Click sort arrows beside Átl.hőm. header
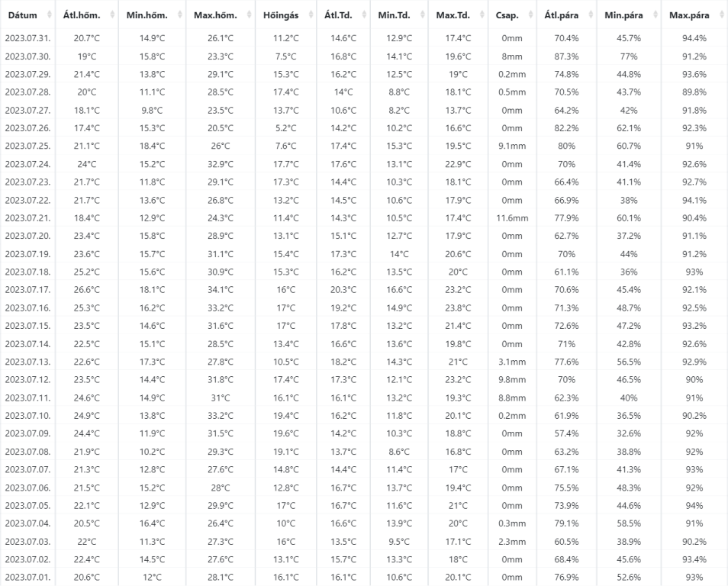This screenshot has height=586, width=728. tap(112, 14)
